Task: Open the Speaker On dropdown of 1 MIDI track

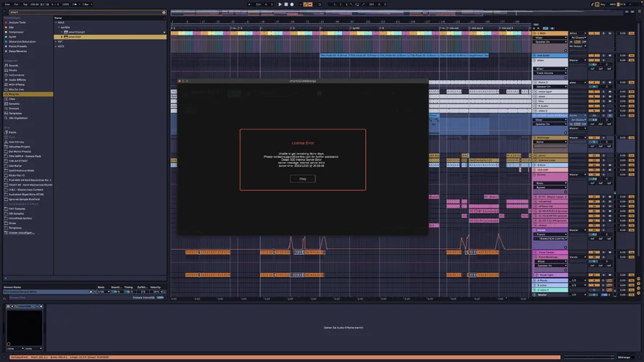Action: pos(551,42)
